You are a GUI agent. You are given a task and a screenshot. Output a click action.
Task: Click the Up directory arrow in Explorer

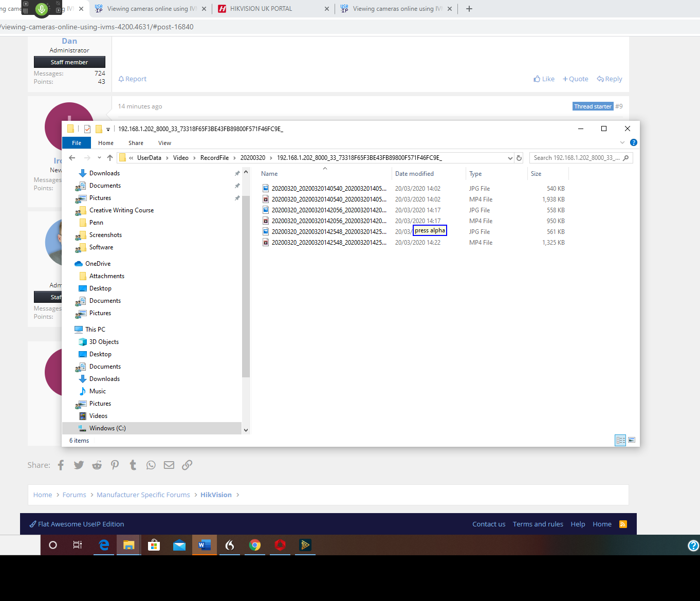click(110, 158)
